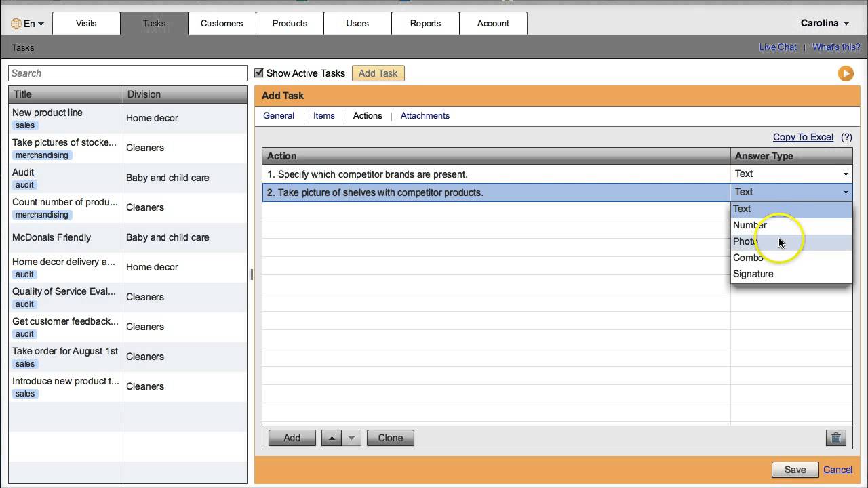Click the Answer Type column header

(x=791, y=156)
